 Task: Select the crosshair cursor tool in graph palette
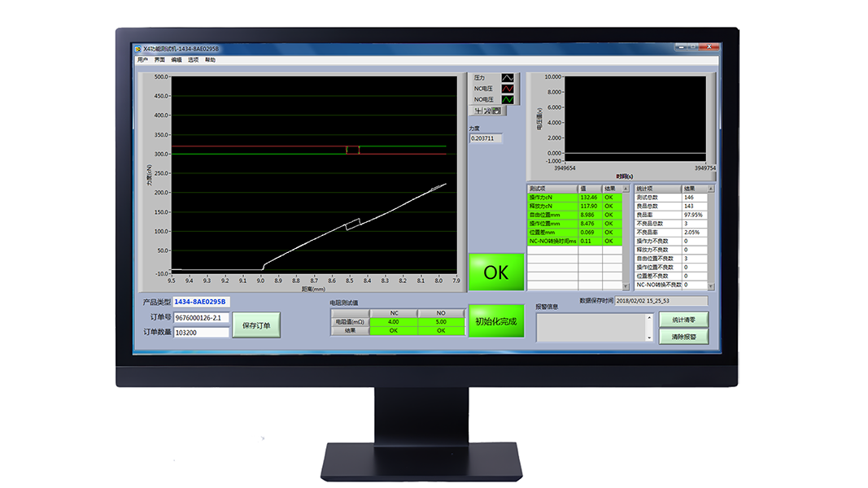(478, 111)
